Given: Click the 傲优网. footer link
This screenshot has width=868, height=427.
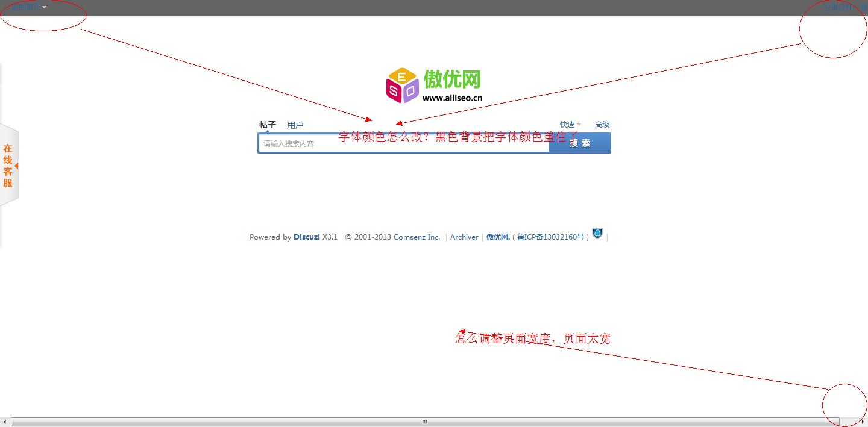Looking at the screenshot, I should (498, 237).
